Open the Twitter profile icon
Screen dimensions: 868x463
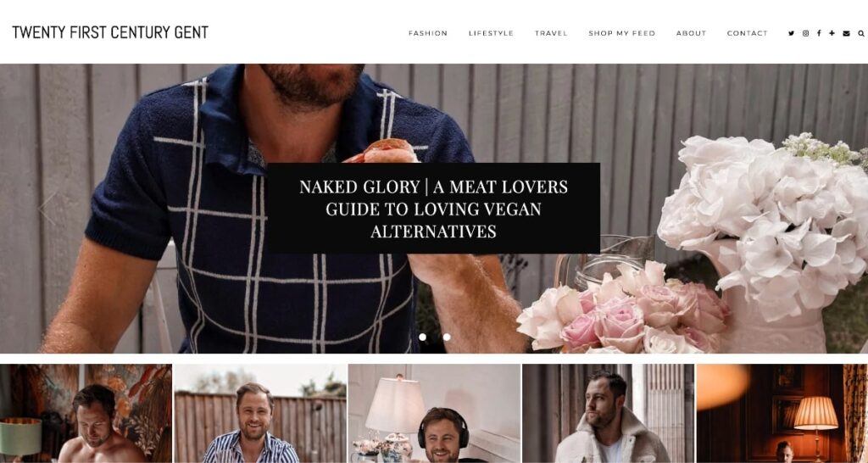click(791, 33)
